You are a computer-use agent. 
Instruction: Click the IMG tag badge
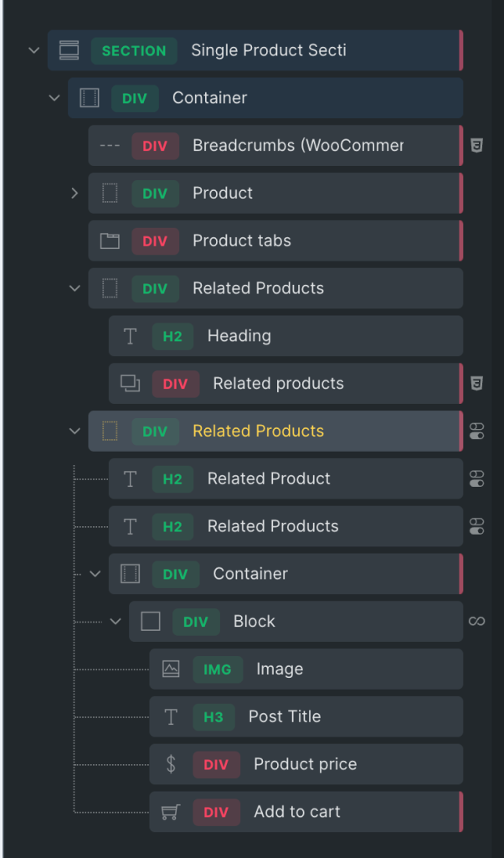(218, 669)
